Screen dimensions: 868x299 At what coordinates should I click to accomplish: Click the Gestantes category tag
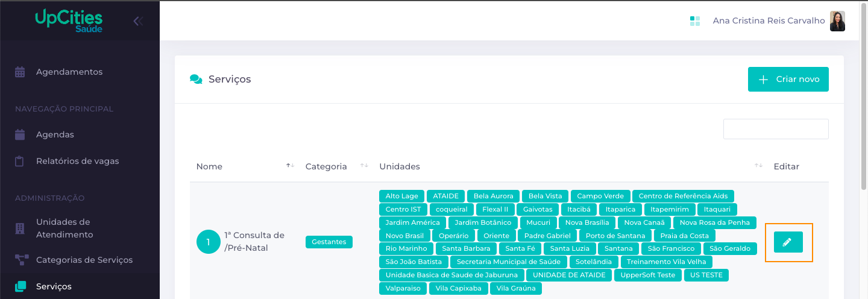(329, 242)
